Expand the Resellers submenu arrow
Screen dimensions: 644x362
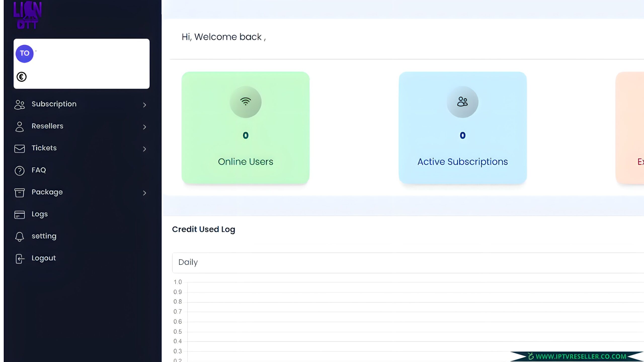point(144,127)
